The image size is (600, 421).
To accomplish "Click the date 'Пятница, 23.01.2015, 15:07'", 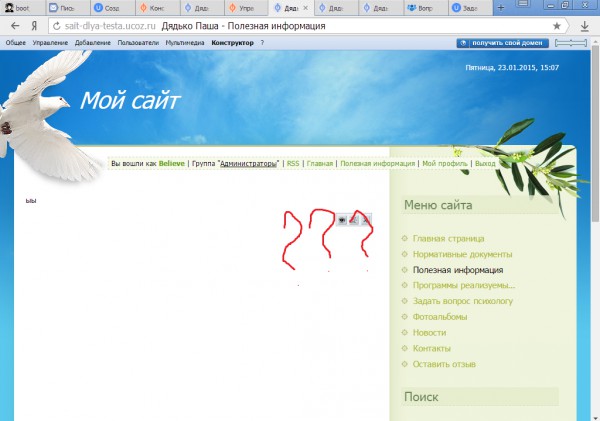I will pyautogui.click(x=512, y=68).
